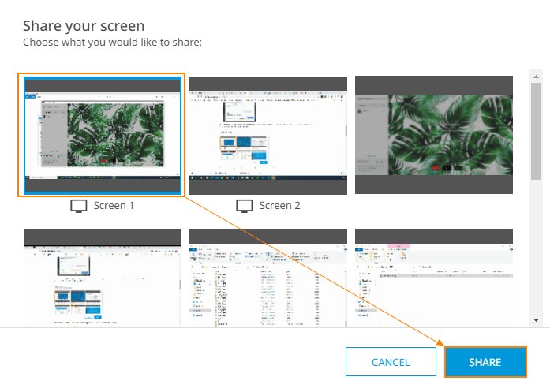Click the Screen 2 text label
The height and width of the screenshot is (392, 550).
click(280, 206)
